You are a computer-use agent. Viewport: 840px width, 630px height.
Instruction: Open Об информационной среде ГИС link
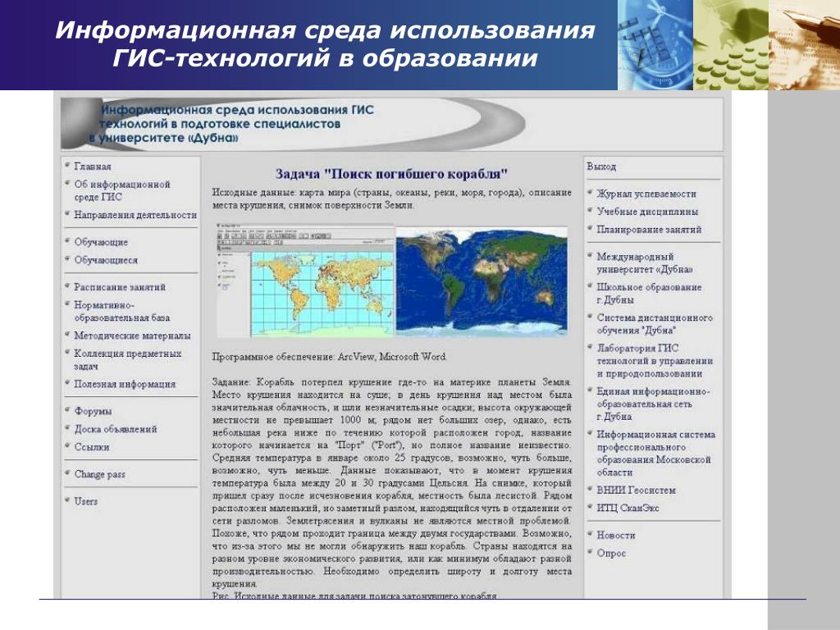[x=122, y=190]
